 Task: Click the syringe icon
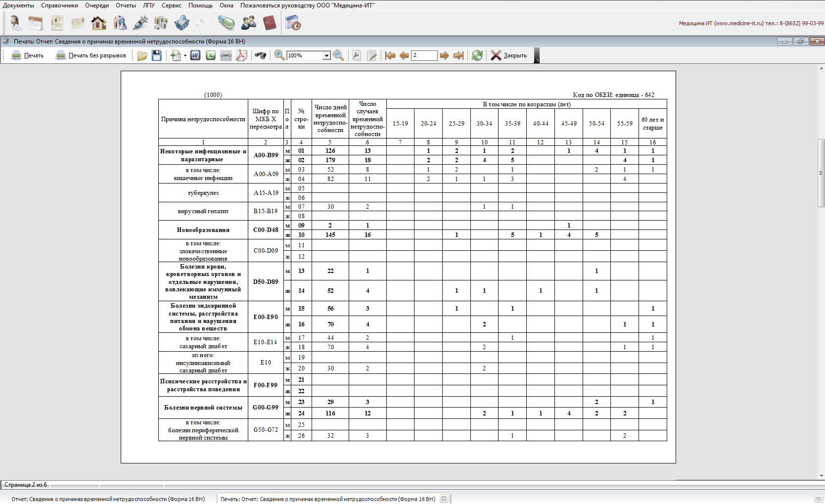(140, 23)
